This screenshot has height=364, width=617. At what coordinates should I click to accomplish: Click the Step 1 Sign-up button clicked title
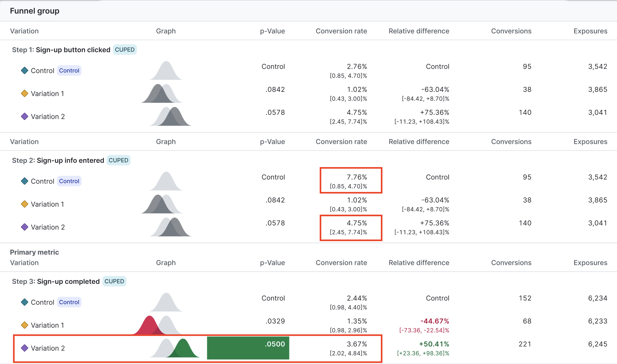(61, 50)
